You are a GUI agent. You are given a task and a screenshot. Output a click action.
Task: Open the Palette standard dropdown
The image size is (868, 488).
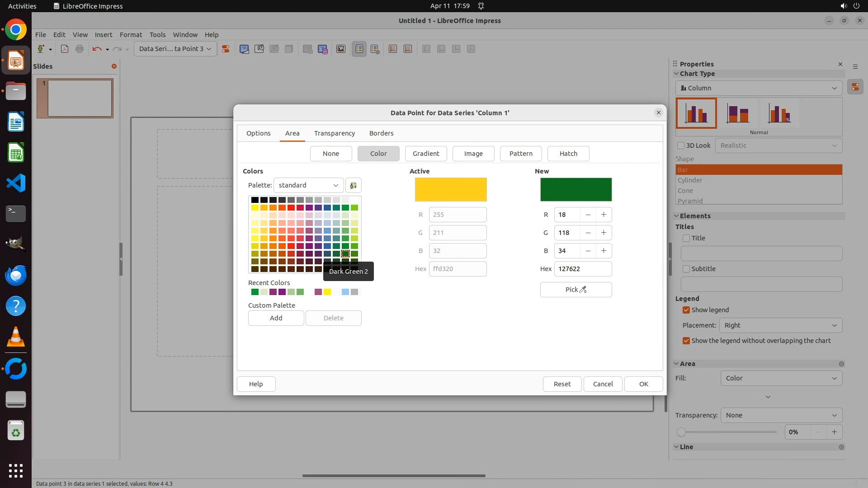(x=308, y=185)
